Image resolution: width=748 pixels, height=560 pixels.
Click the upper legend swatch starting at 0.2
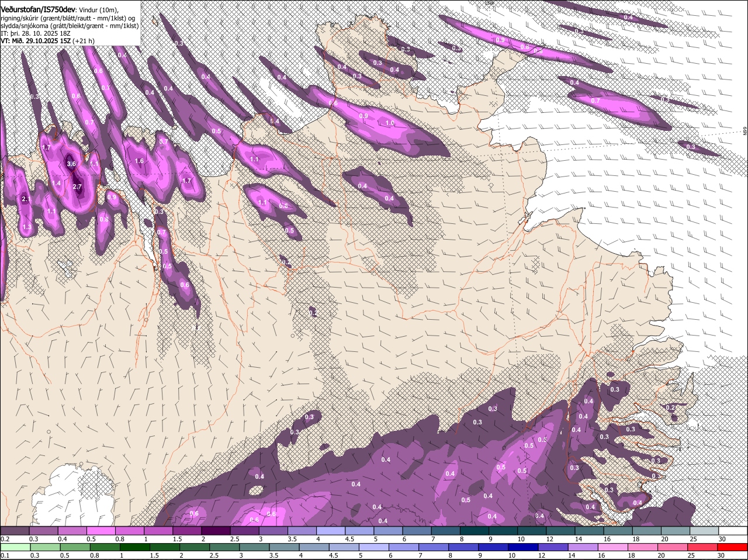(14, 530)
